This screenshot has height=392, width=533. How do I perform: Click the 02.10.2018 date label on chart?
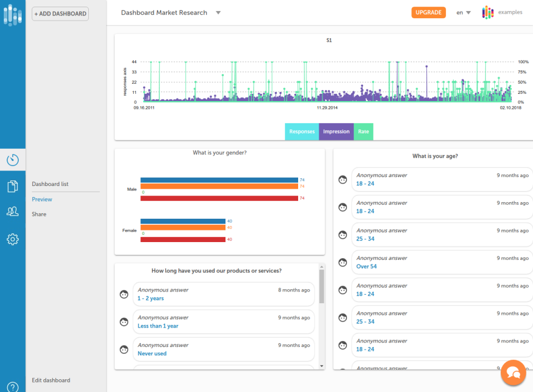[511, 108]
